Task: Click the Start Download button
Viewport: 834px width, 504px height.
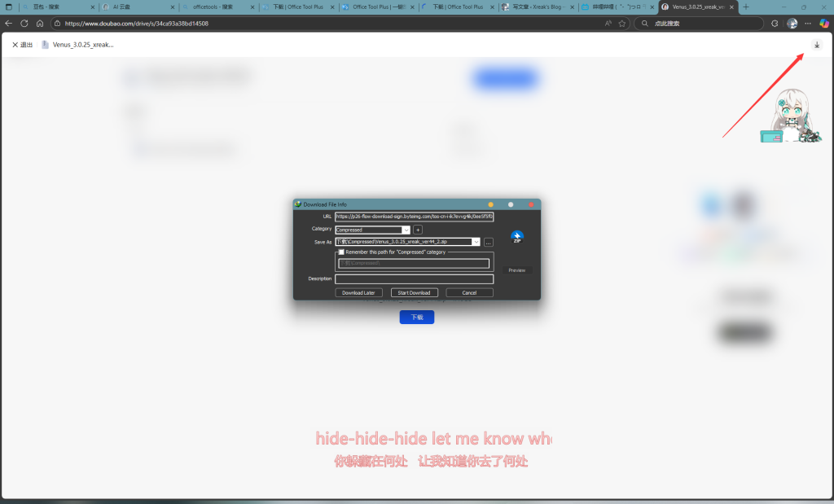Action: tap(414, 292)
